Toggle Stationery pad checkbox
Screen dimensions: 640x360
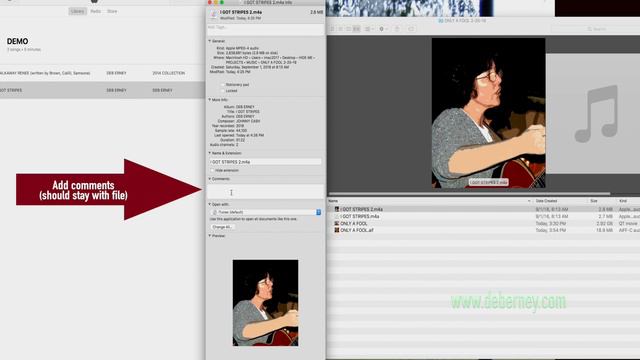[222, 84]
